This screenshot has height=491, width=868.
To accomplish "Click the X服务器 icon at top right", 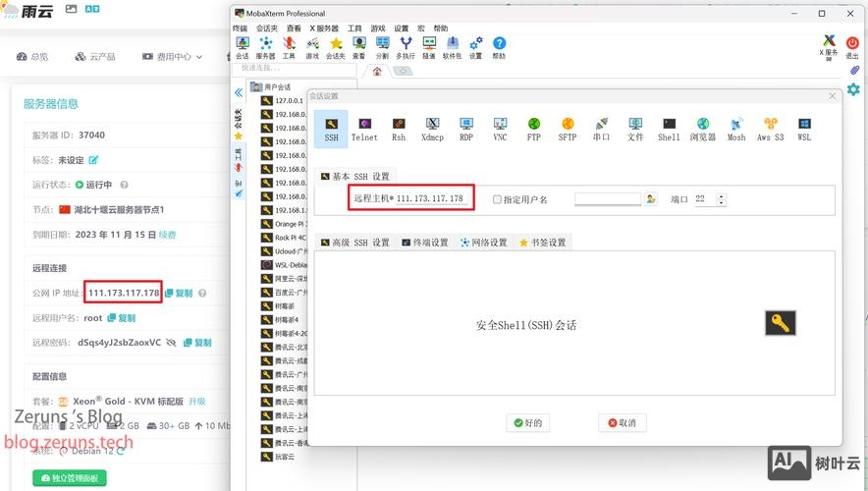I will tap(829, 47).
